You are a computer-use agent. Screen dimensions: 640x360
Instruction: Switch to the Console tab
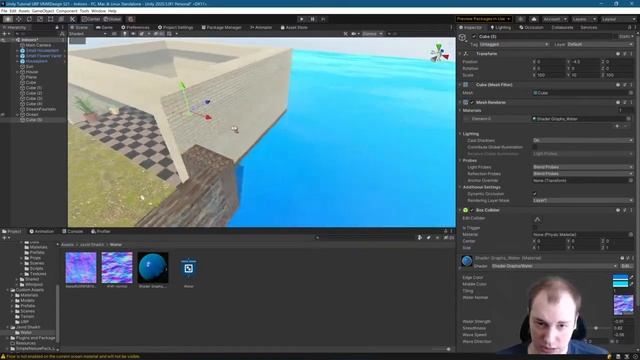73,231
